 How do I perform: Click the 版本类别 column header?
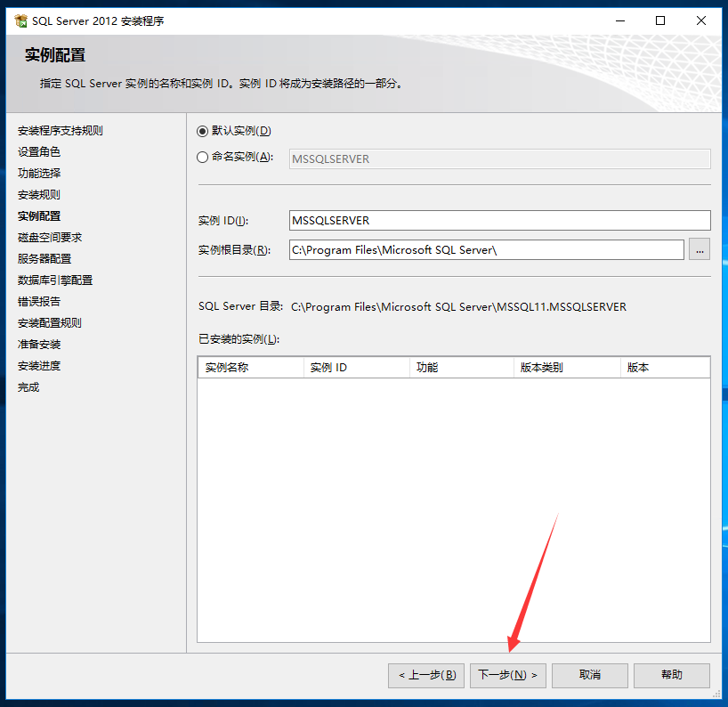(x=566, y=368)
